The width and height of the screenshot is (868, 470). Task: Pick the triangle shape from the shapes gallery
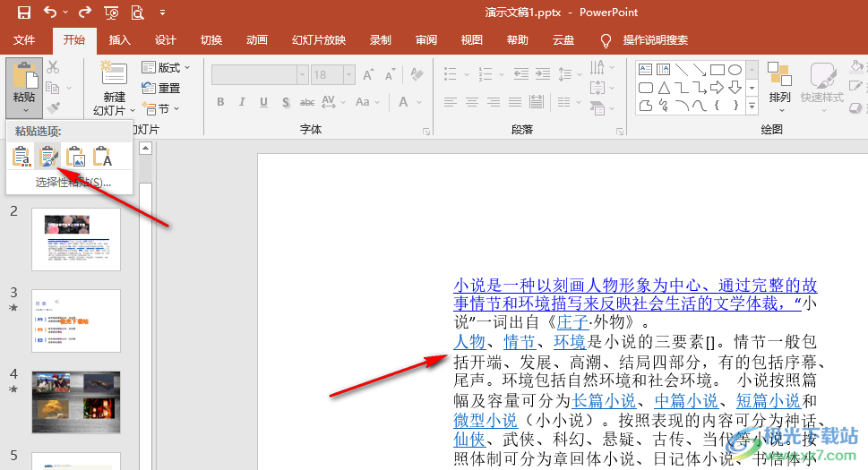[664, 88]
